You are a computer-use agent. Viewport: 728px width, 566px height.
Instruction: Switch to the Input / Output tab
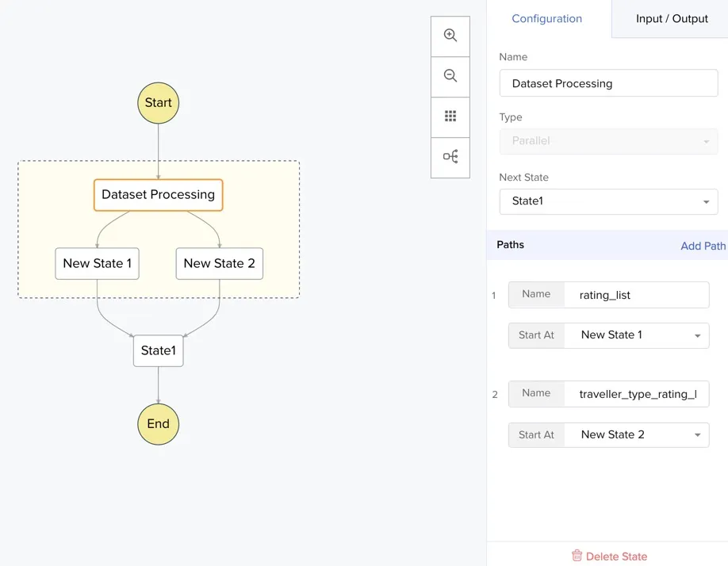pos(671,19)
